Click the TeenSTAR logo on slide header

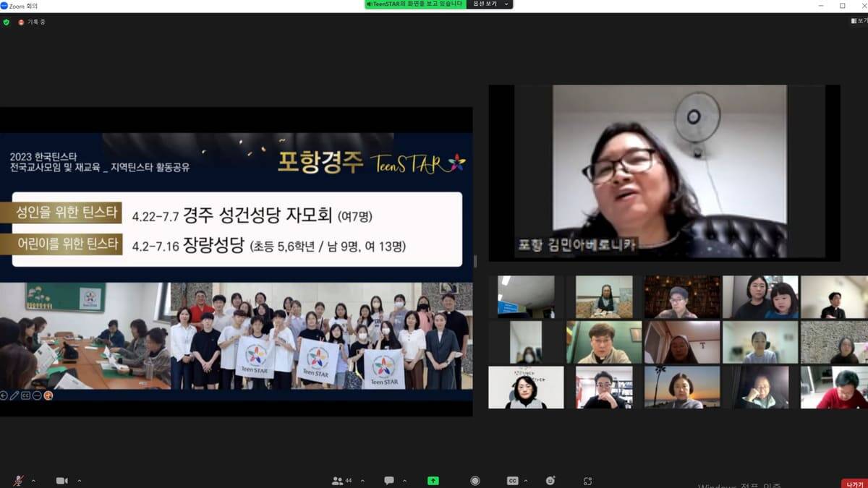tap(417, 163)
